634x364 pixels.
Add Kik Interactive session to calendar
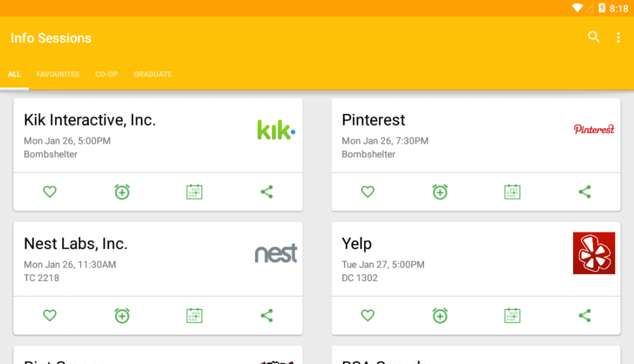coord(195,192)
